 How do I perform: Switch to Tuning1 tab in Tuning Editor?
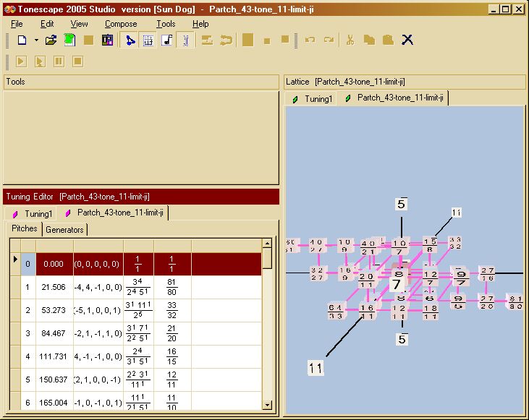tap(32, 214)
